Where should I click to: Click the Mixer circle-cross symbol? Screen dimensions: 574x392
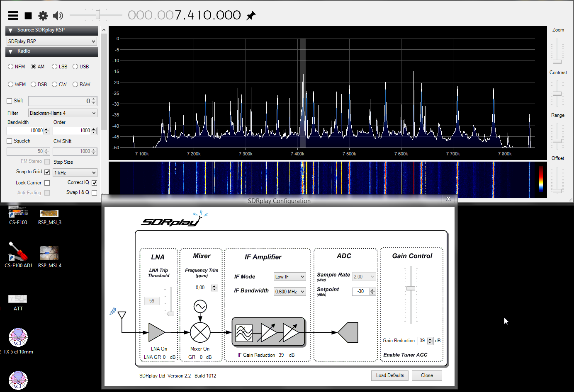tap(200, 332)
